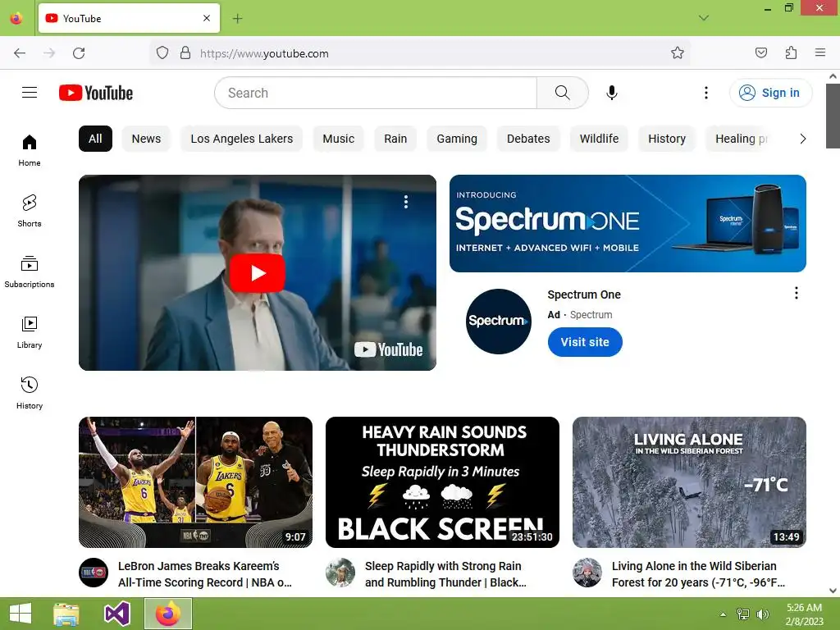Image resolution: width=840 pixels, height=630 pixels.
Task: Open the volume control in tray
Action: (x=762, y=614)
